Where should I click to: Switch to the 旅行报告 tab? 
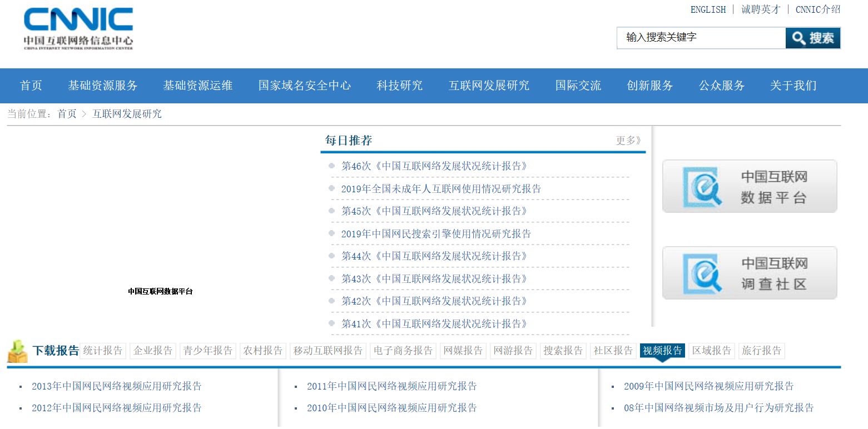pos(761,351)
